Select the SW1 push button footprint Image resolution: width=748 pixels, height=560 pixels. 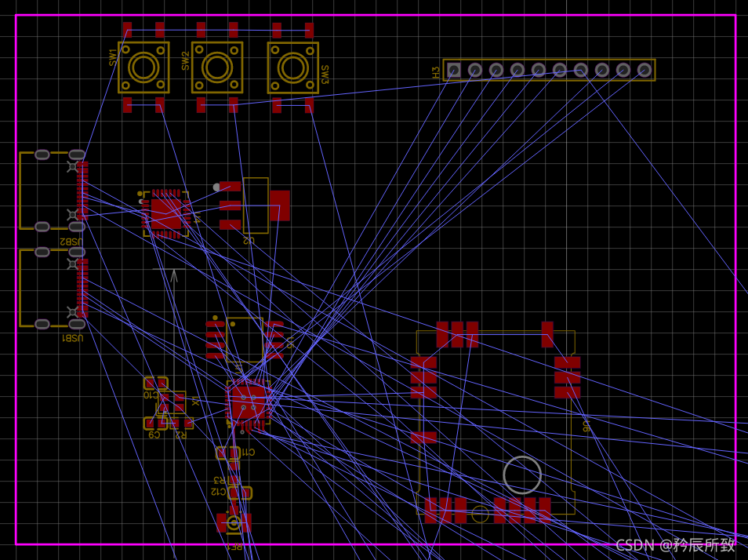coord(143,67)
